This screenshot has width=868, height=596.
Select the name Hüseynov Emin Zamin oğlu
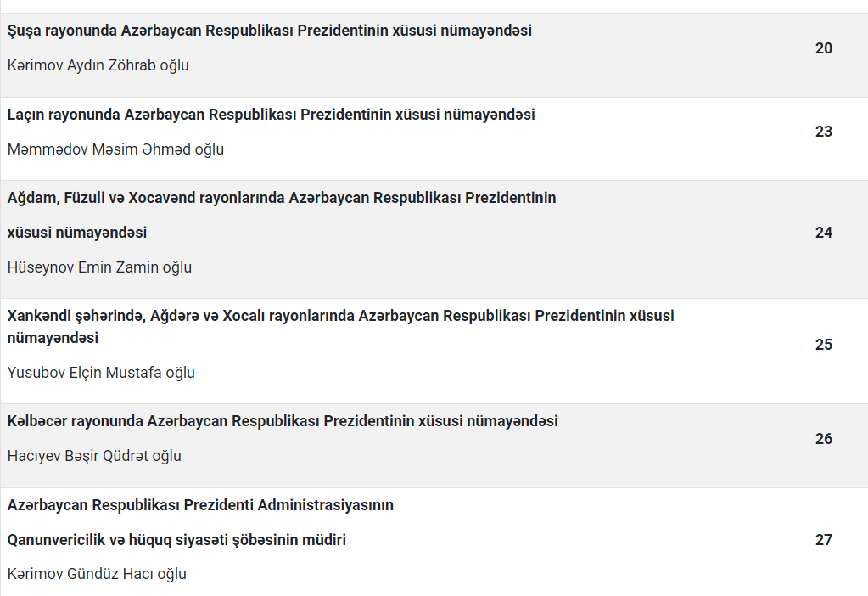coord(99,267)
